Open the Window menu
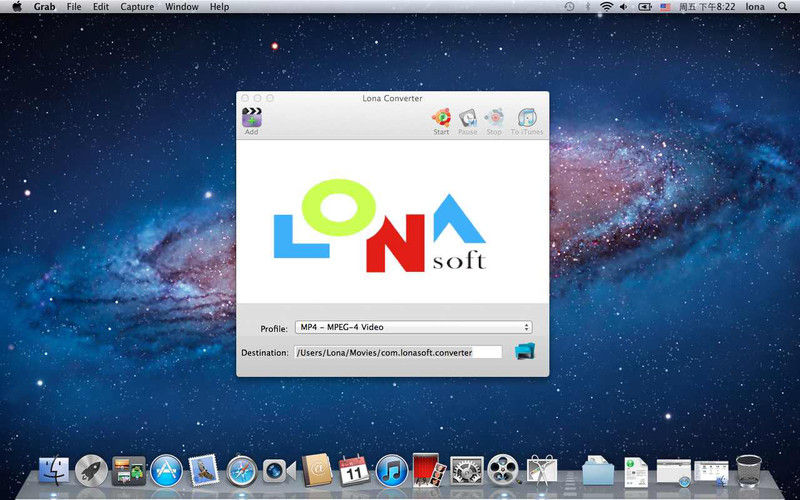The height and width of the screenshot is (500, 800). pyautogui.click(x=182, y=7)
